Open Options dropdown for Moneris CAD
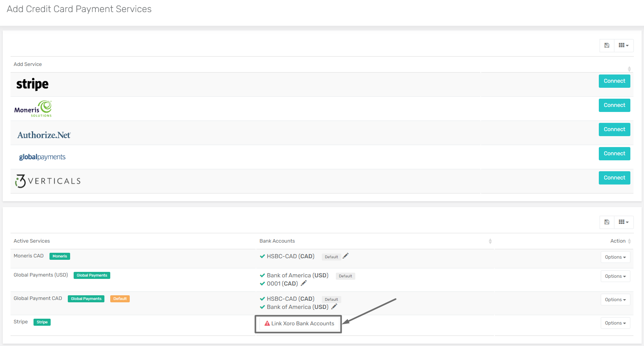The image size is (644, 346). pyautogui.click(x=615, y=257)
